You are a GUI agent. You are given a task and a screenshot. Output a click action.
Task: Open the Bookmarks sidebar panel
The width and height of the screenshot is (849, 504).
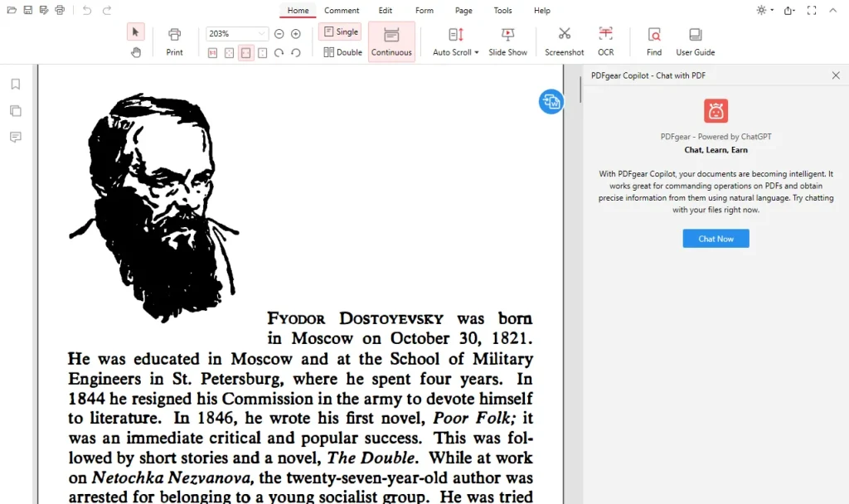coord(16,84)
